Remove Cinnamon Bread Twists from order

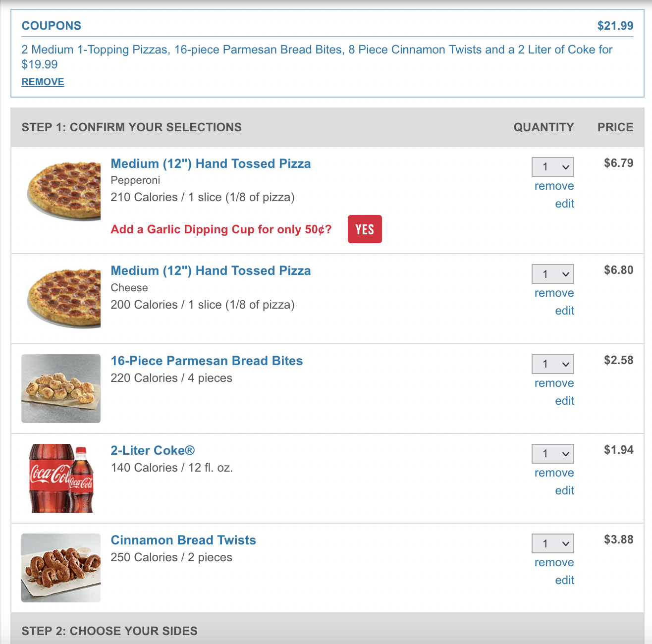pyautogui.click(x=554, y=563)
